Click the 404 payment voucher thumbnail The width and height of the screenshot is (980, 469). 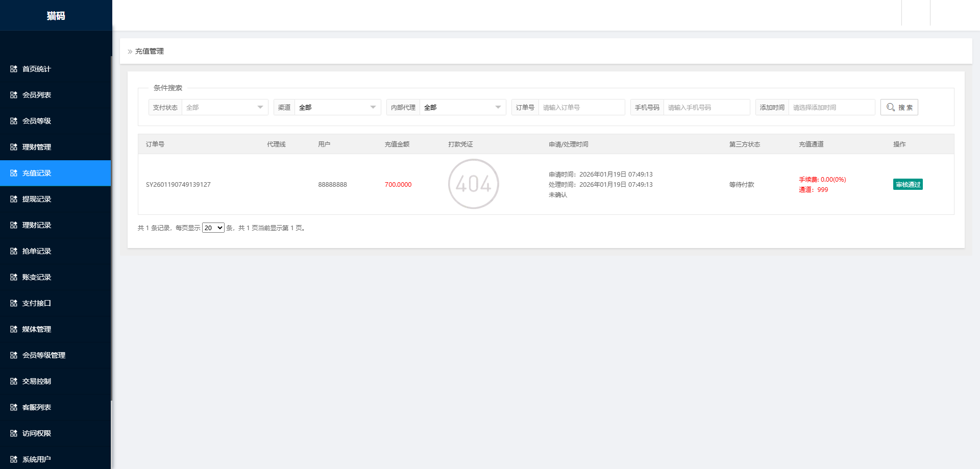(473, 184)
